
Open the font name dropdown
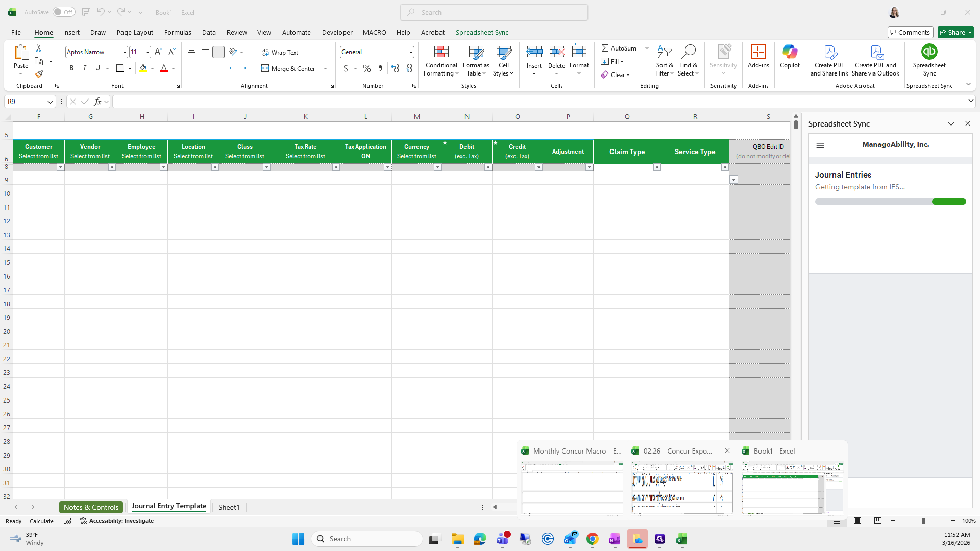(124, 52)
